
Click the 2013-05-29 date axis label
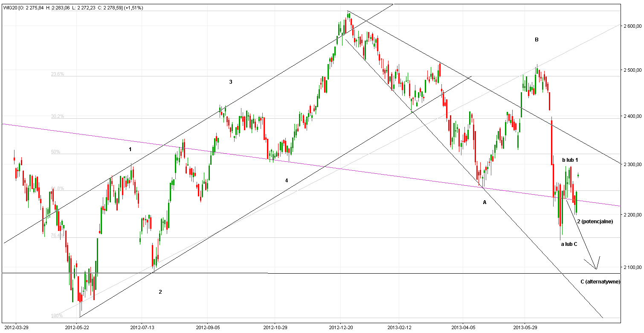(x=525, y=327)
